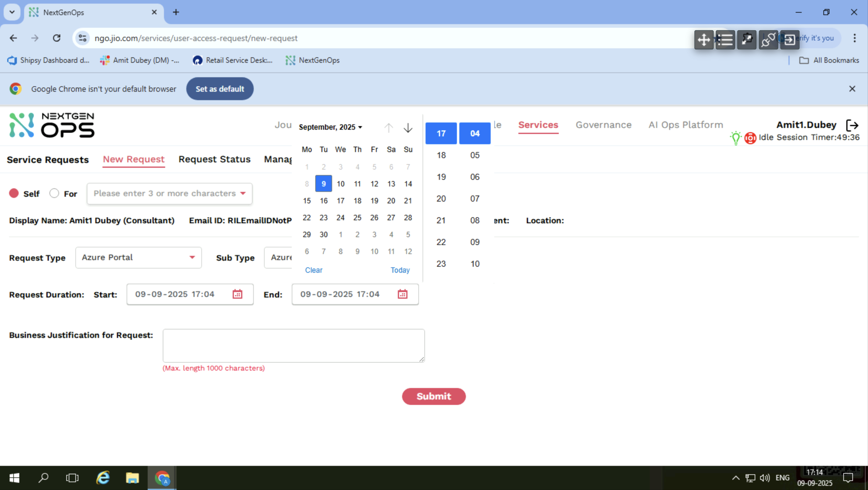Click the logout icon beside Amit1.Dubey
Image resolution: width=868 pixels, height=490 pixels.
[x=852, y=125]
